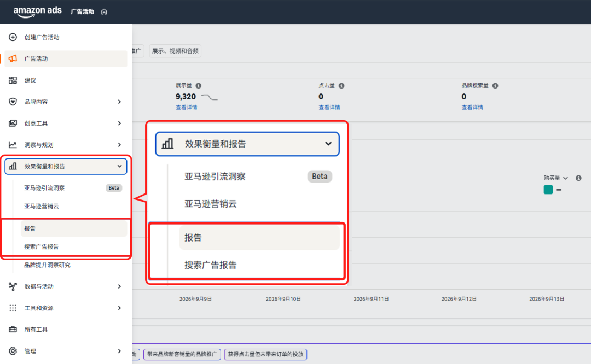
Task: Click the plus icon for 创建广告活动
Action: click(13, 37)
